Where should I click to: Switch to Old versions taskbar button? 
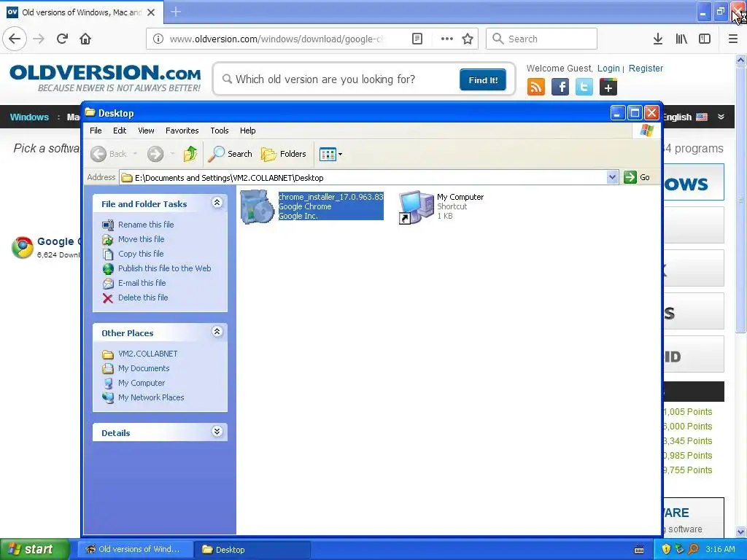[x=135, y=549]
